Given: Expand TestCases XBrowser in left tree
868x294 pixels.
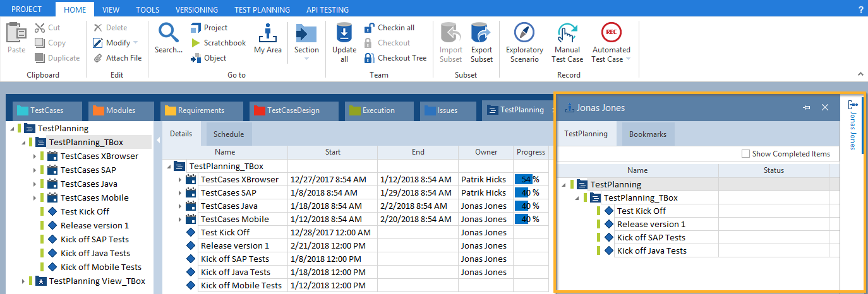Looking at the screenshot, I should click(35, 156).
